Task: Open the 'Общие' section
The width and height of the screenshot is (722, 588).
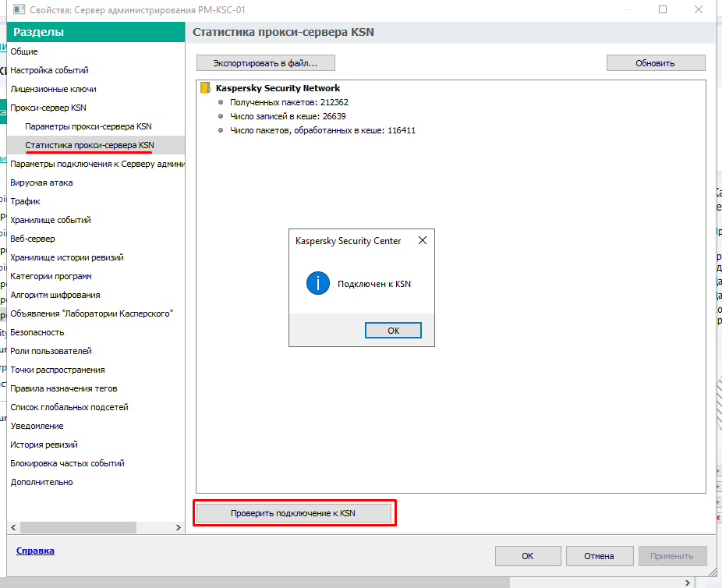Action: tap(96, 51)
